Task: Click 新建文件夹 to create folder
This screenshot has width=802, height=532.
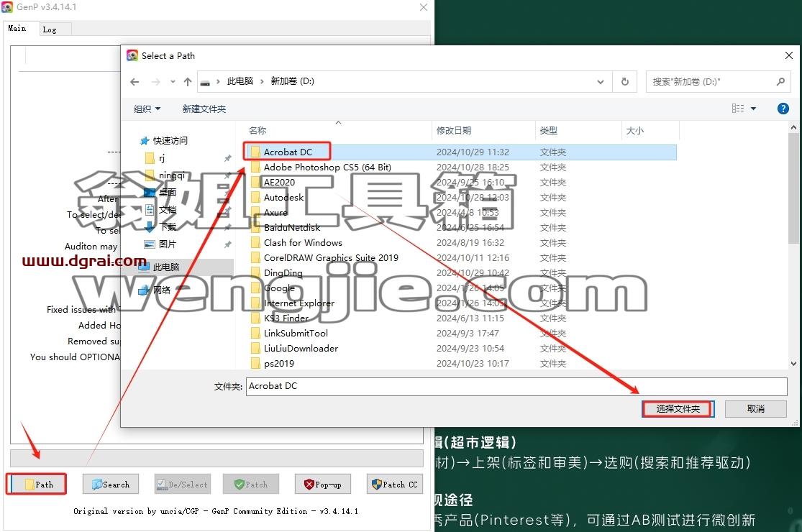Action: tap(204, 109)
